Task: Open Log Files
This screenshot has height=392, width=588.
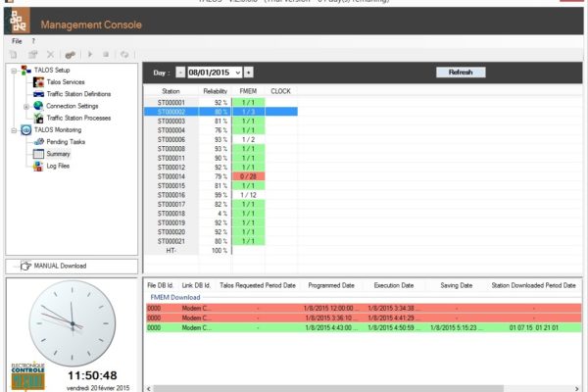Action: pyautogui.click(x=58, y=166)
